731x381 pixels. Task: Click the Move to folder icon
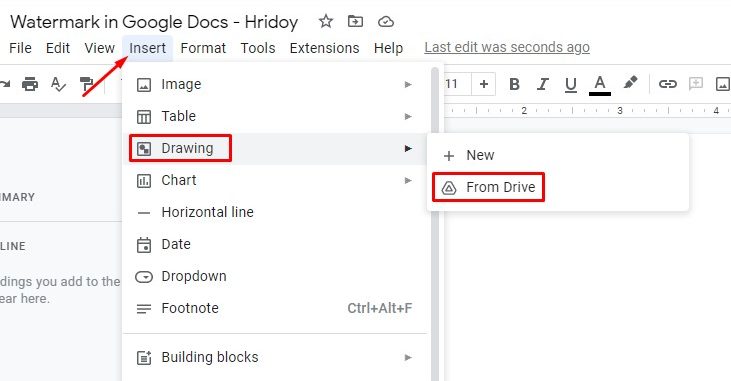point(355,21)
